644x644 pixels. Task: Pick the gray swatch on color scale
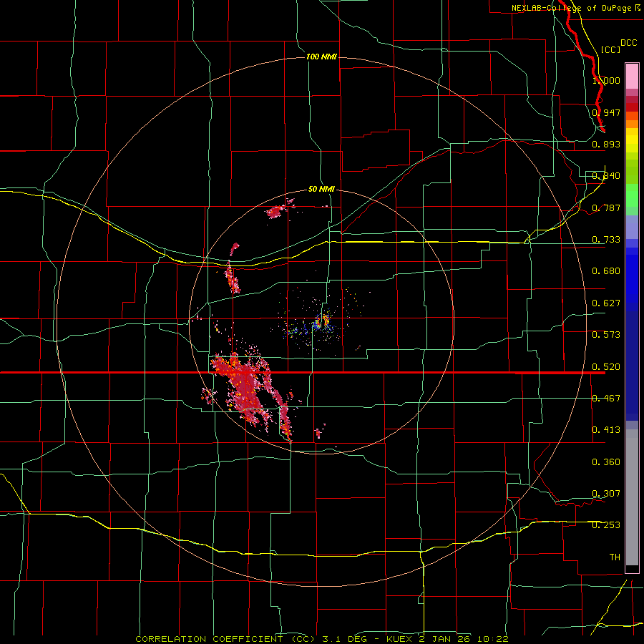[632, 497]
